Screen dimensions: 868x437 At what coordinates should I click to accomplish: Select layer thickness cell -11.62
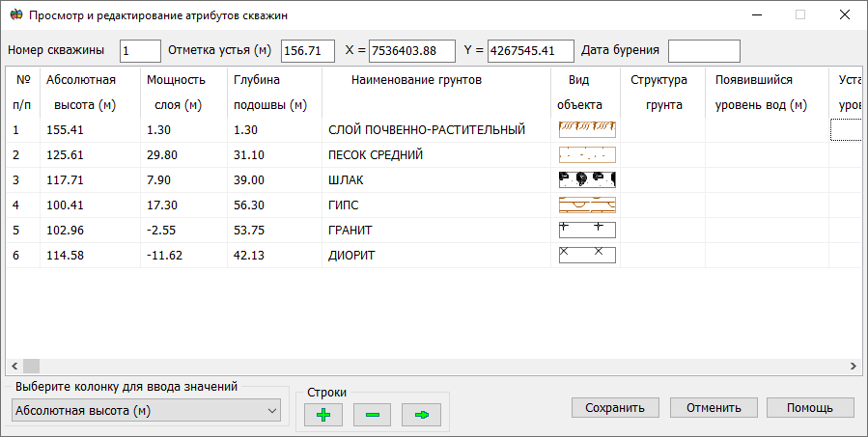[183, 255]
